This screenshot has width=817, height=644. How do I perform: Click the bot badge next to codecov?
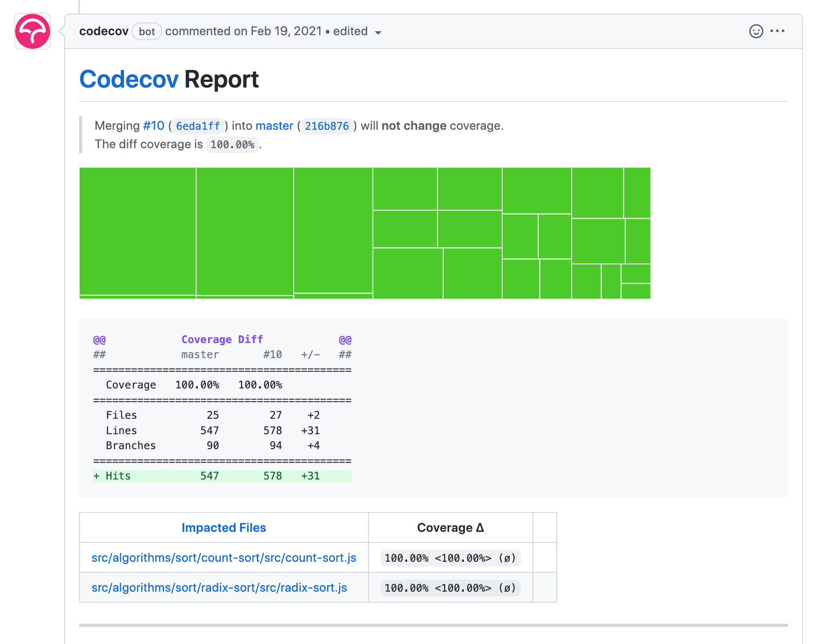(146, 31)
